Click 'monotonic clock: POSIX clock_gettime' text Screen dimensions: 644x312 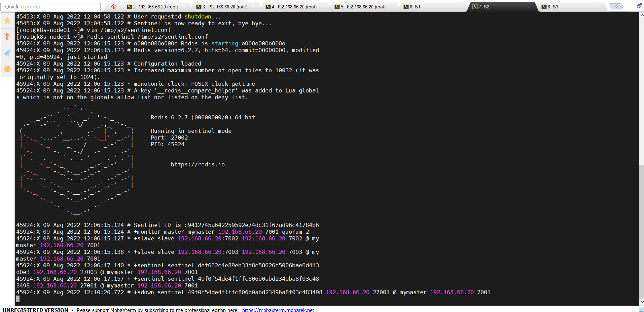click(194, 84)
